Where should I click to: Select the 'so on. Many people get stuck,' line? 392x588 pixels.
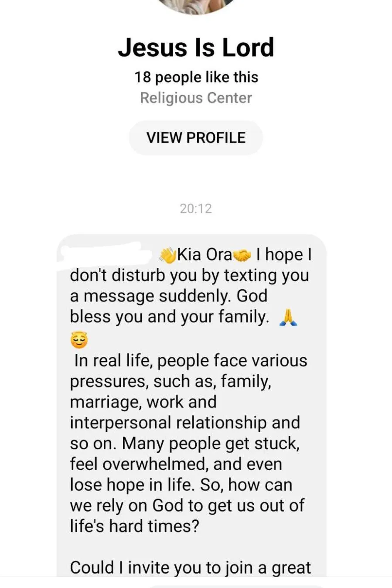(x=185, y=444)
